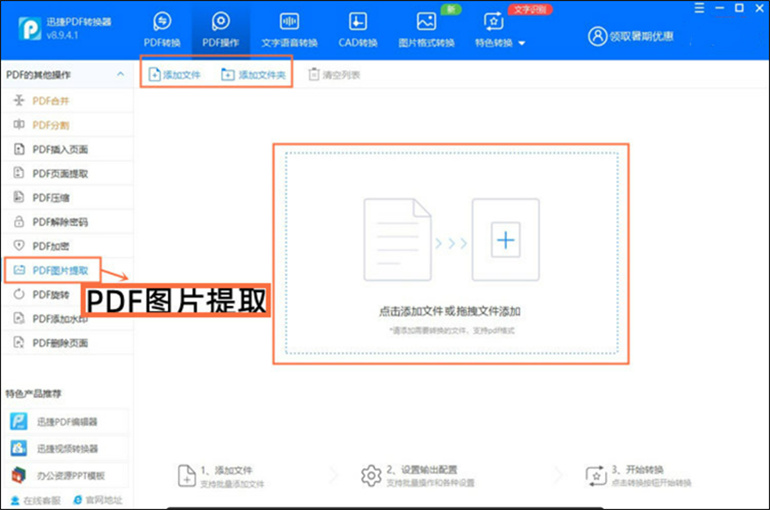Screen dimensions: 770x510
Task: Open the 图片格式转换 icon
Action: click(426, 21)
